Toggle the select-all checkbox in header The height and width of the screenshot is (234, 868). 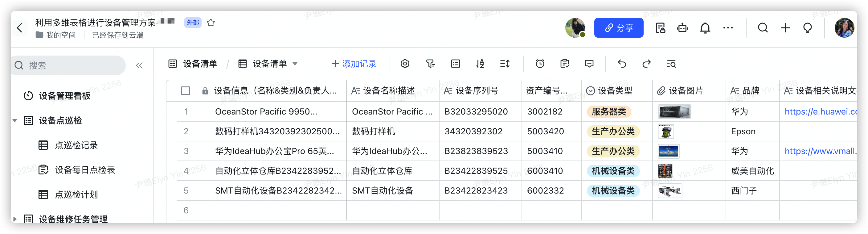(x=185, y=91)
